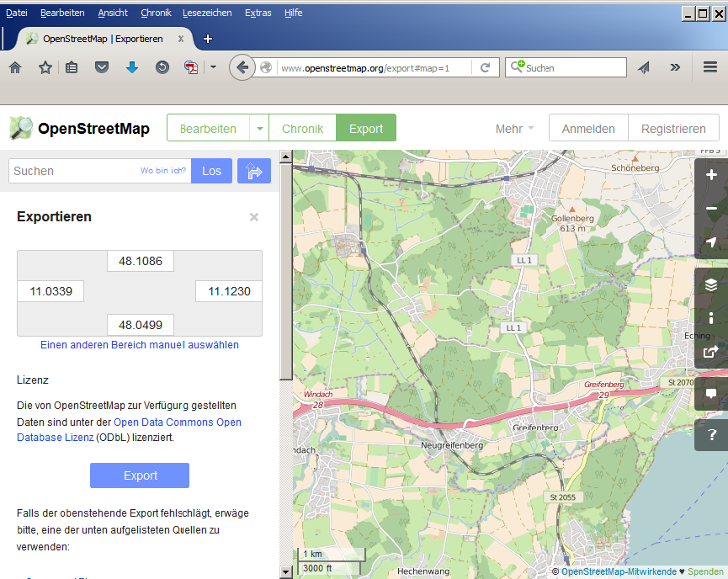The image size is (728, 579).
Task: Show my location on the map
Action: (x=711, y=242)
